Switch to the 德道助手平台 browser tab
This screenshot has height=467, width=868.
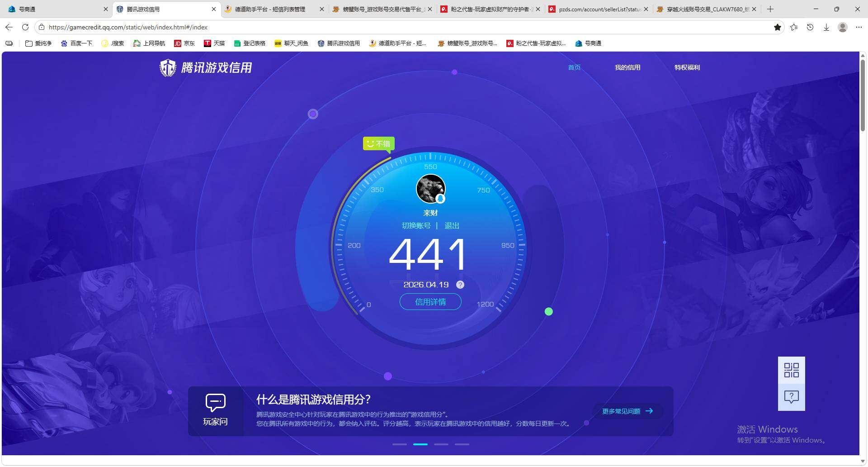pyautogui.click(x=268, y=9)
